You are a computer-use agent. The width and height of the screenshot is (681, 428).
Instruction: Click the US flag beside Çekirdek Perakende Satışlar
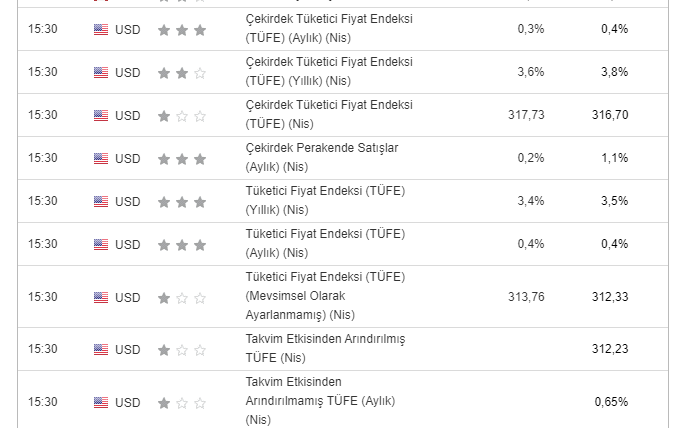click(x=100, y=158)
